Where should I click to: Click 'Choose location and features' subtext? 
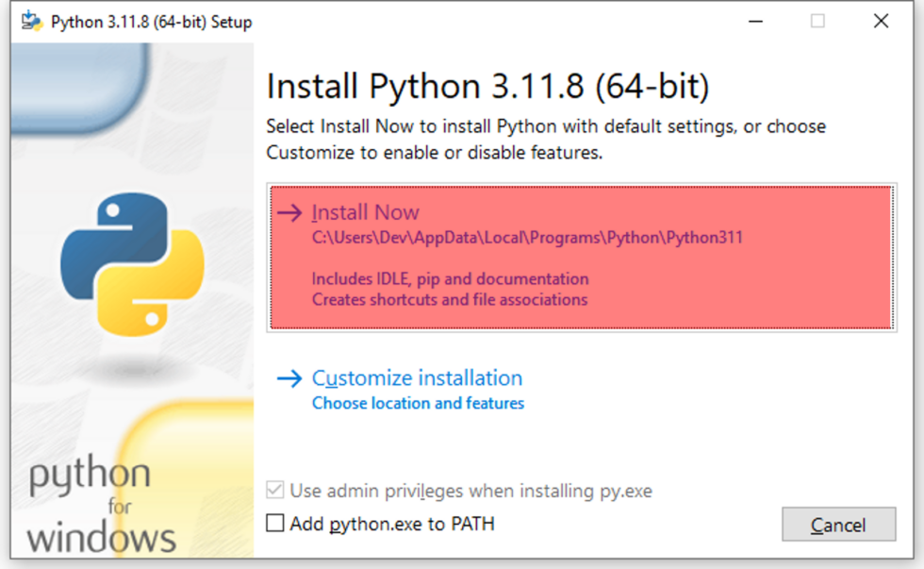pyautogui.click(x=418, y=403)
